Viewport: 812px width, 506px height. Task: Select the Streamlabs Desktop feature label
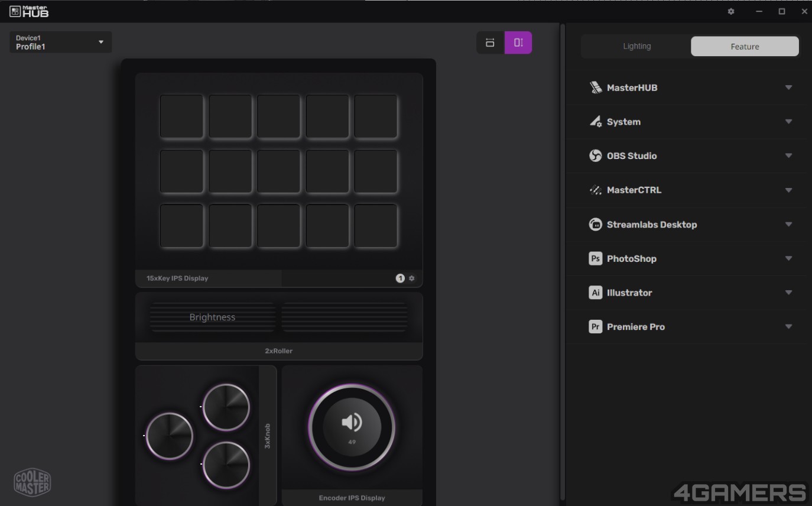(652, 224)
